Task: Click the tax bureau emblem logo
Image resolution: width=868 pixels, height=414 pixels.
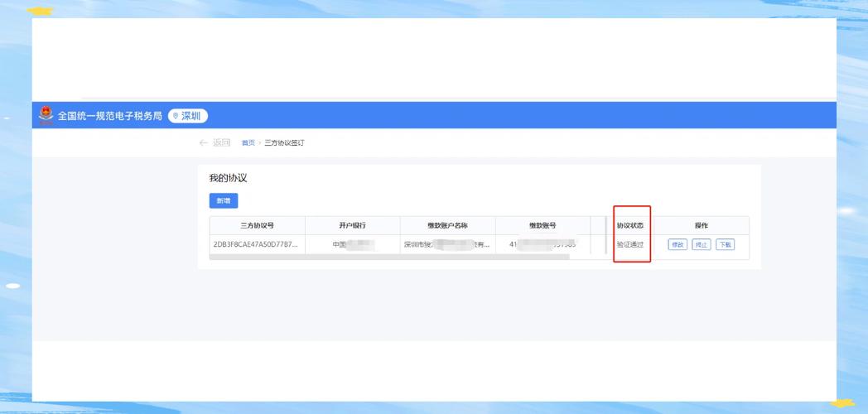Action: click(46, 115)
